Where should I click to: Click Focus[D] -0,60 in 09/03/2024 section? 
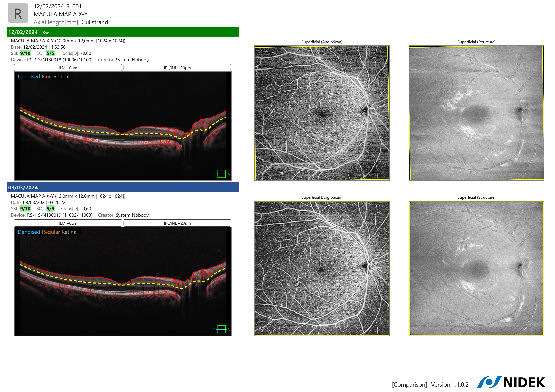[x=86, y=209]
